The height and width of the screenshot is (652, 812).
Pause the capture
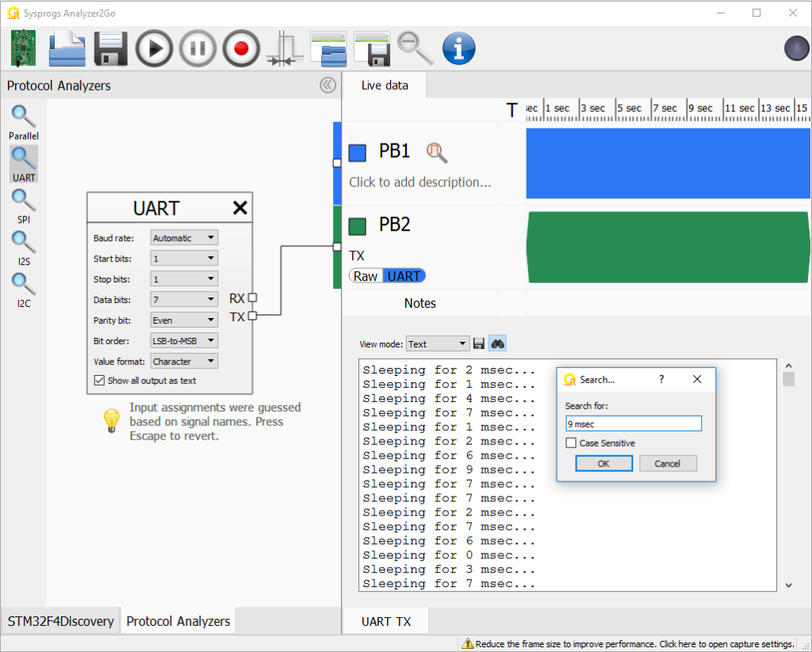click(197, 48)
